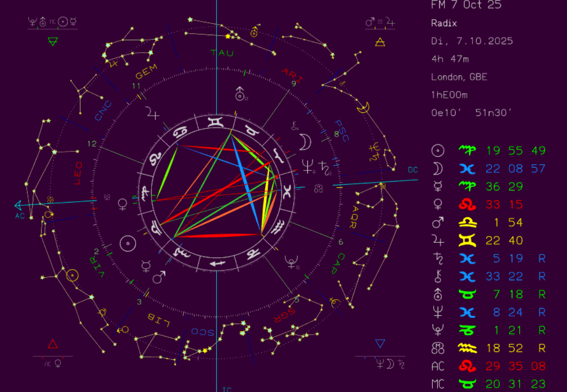
Task: Click the red fire element triangle
Action: pyautogui.click(x=52, y=345)
